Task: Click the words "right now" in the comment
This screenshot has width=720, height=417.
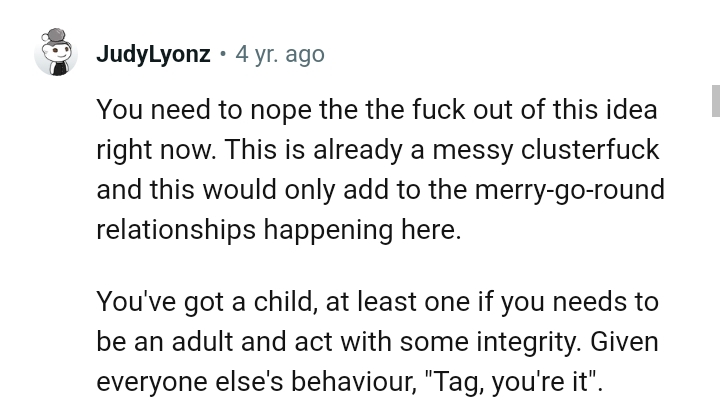Action: tap(155, 150)
